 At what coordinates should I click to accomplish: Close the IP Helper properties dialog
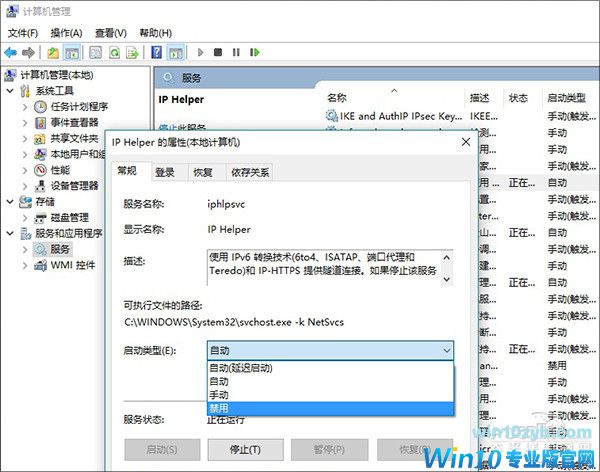pos(466,142)
